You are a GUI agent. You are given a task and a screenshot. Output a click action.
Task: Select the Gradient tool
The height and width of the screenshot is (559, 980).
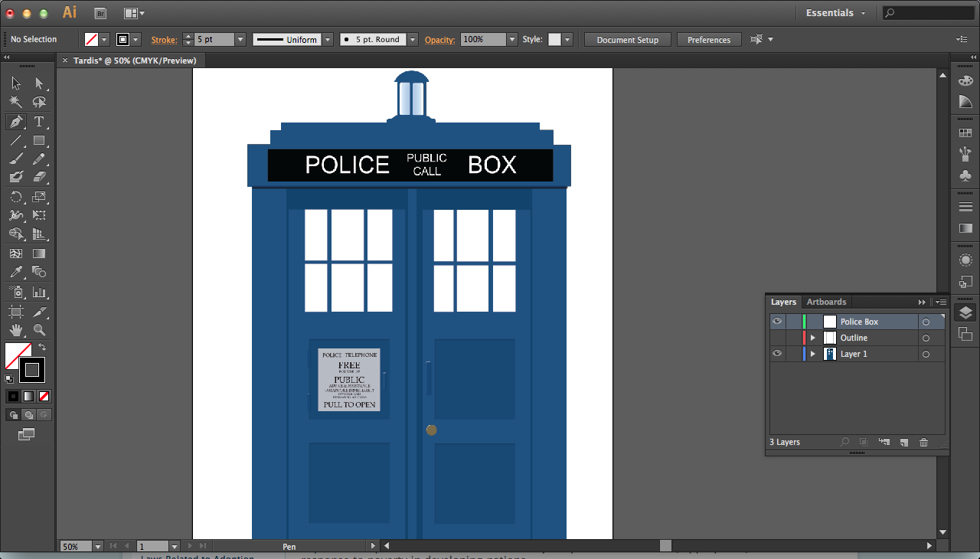point(39,253)
